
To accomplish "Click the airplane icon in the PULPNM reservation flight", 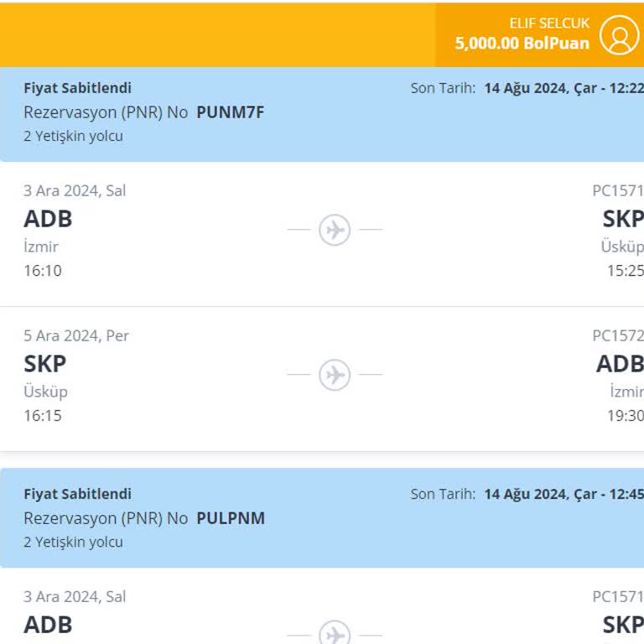I will point(335,632).
